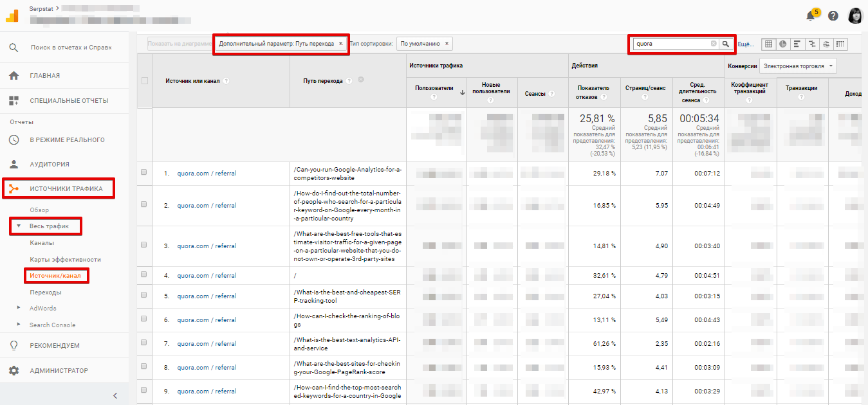Switch to performance bar view
Image resolution: width=868 pixels, height=405 pixels.
pos(797,44)
